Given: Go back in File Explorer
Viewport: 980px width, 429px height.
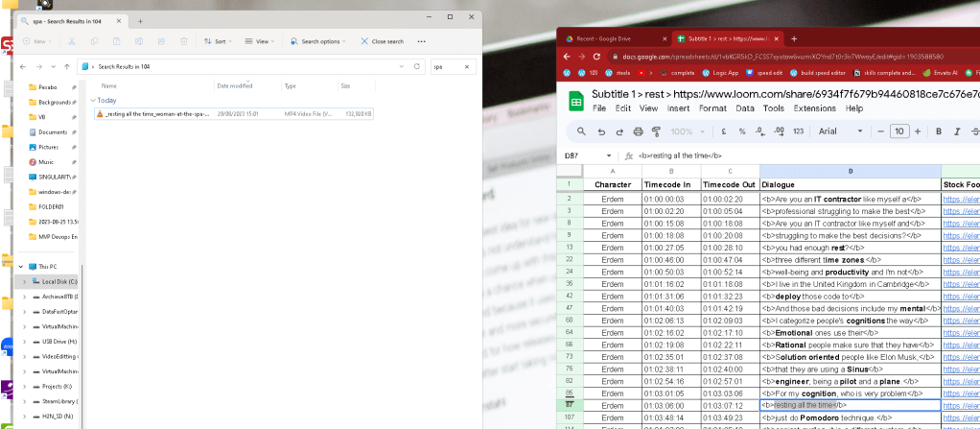Looking at the screenshot, I should point(23,66).
